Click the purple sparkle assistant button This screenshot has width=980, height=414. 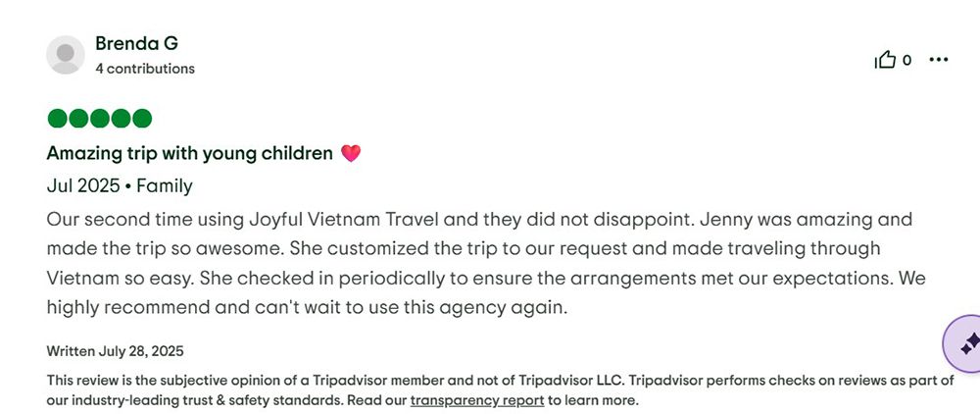coord(967,343)
